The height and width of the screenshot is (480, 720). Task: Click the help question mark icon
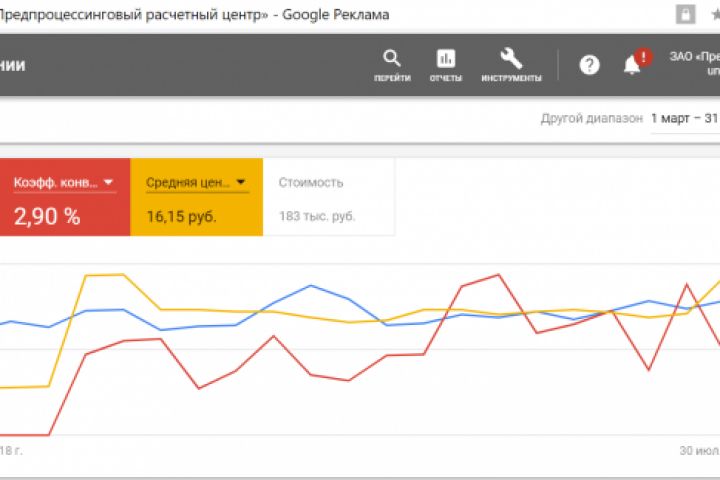click(590, 65)
